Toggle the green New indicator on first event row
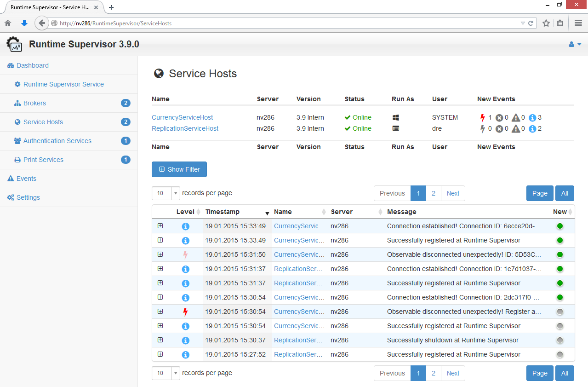Viewport: 588px width, 387px height. point(559,226)
